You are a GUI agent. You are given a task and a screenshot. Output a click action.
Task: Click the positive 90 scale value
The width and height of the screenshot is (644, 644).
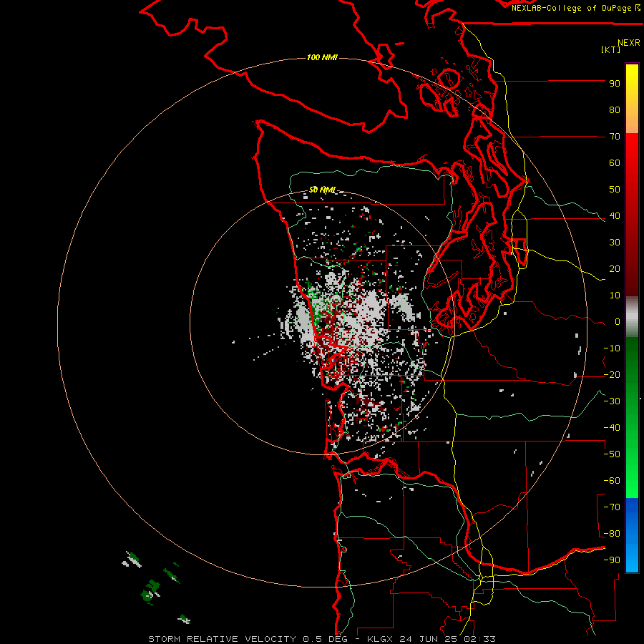pos(615,84)
